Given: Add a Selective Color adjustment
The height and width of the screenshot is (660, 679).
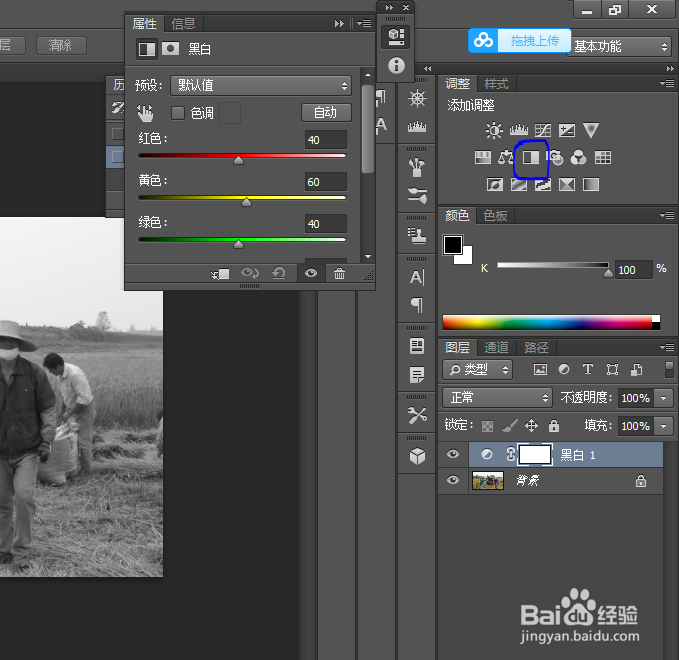Looking at the screenshot, I should [x=567, y=185].
